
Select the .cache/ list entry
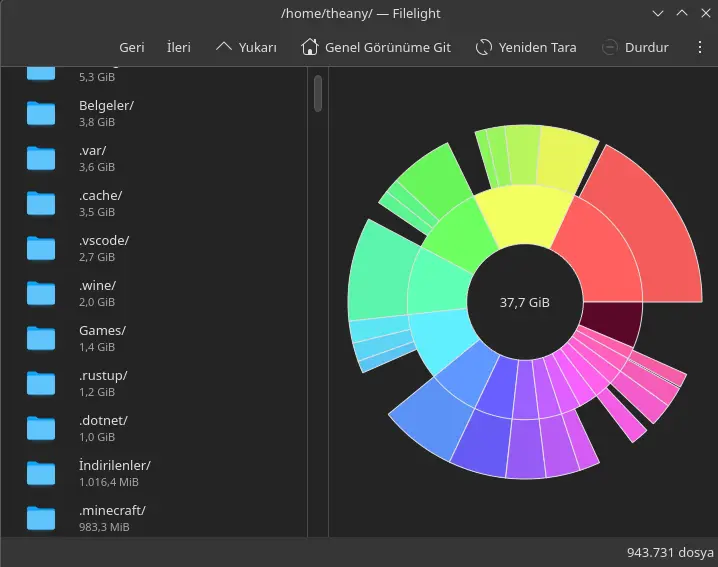153,203
